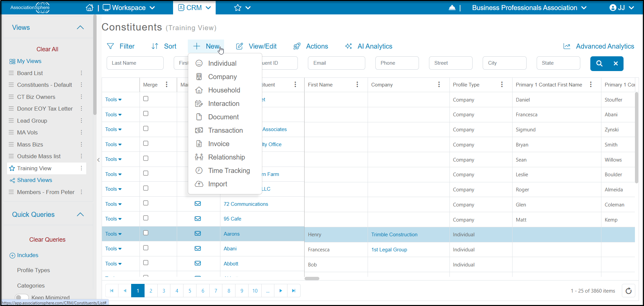Click the Last Name search field
644x306 pixels.
[x=135, y=63]
